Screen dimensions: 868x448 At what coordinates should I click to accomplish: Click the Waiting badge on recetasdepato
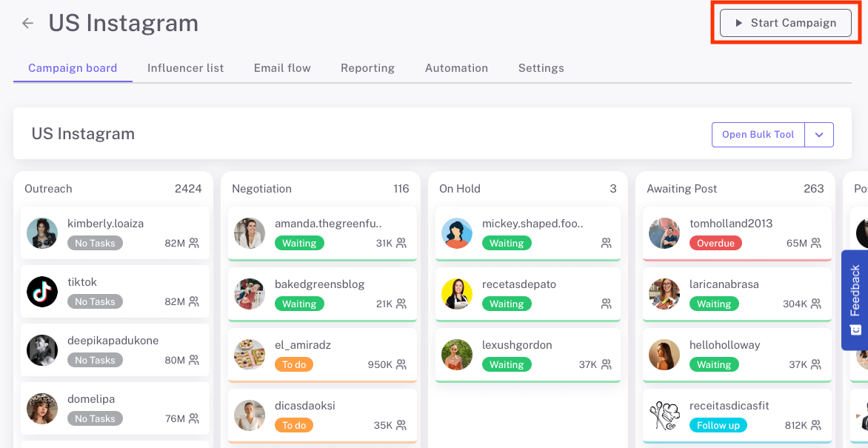pyautogui.click(x=507, y=304)
